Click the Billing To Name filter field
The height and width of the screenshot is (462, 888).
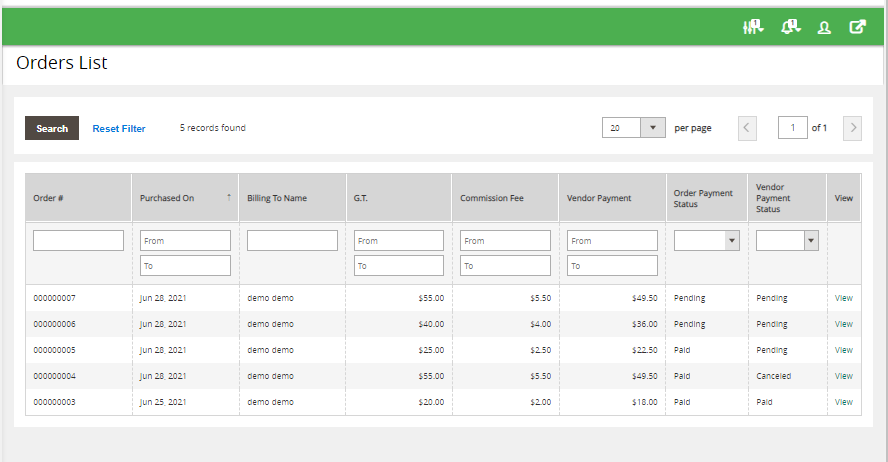[x=292, y=241]
